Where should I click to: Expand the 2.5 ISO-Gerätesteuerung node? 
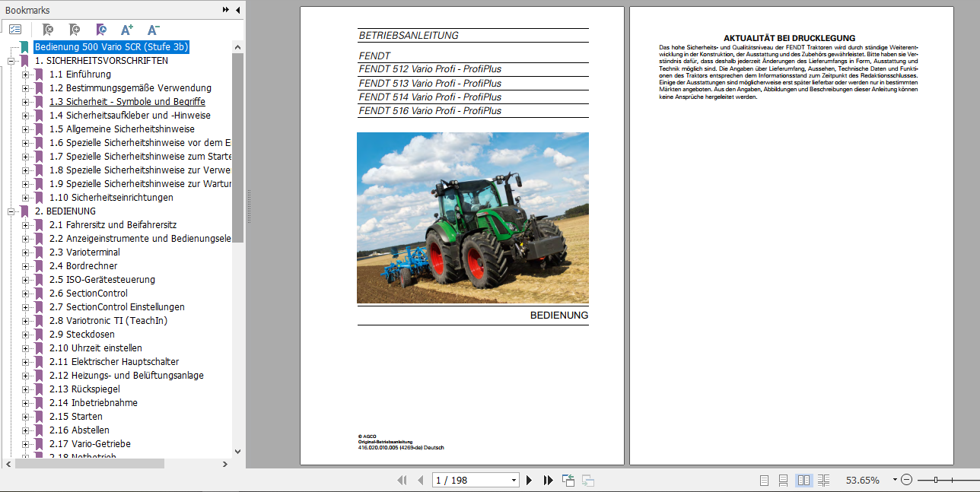click(25, 280)
